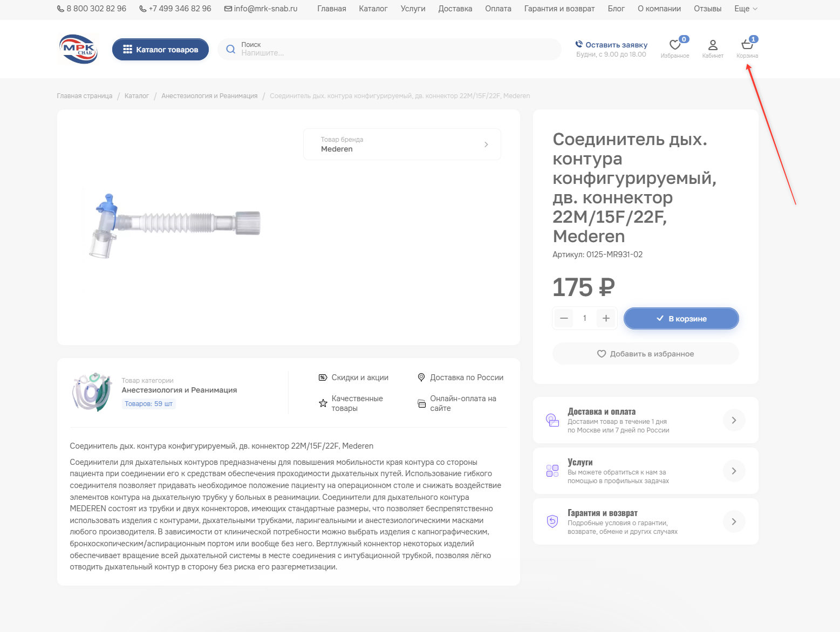
Task: Go to Каталог breadcrumb
Action: point(136,96)
